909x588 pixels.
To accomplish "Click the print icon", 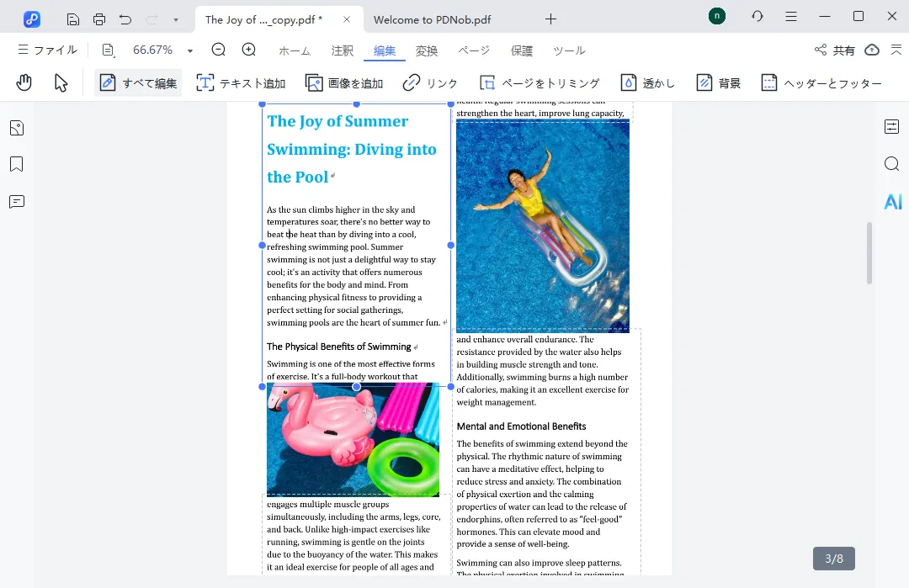I will click(x=99, y=19).
